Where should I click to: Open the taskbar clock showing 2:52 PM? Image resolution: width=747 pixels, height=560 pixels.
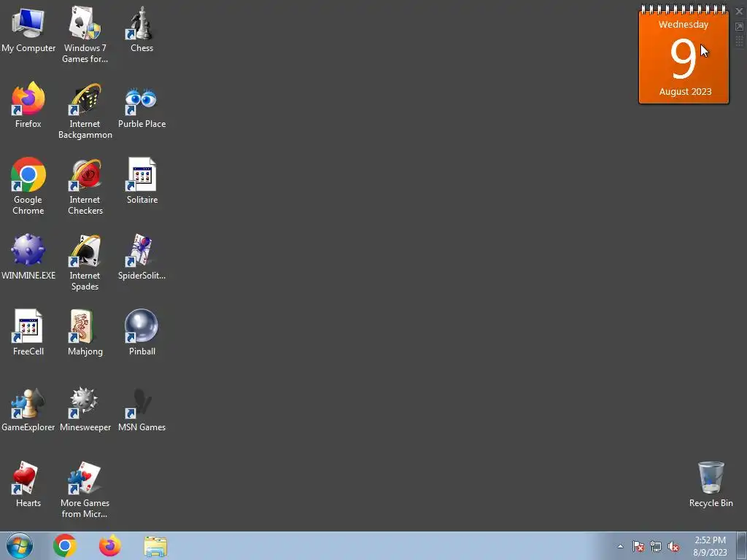(710, 546)
